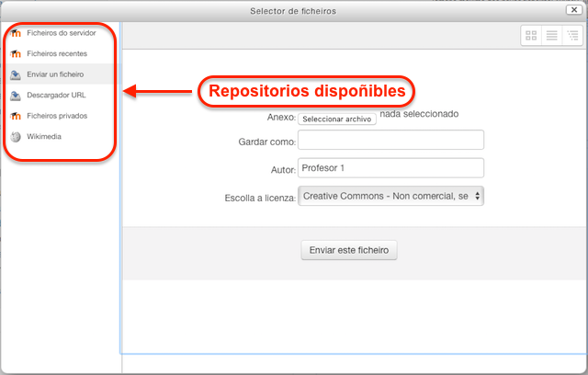Image resolution: width=588 pixels, height=375 pixels.
Task: Click the 'Escolla a licenza:' label
Action: point(260,198)
